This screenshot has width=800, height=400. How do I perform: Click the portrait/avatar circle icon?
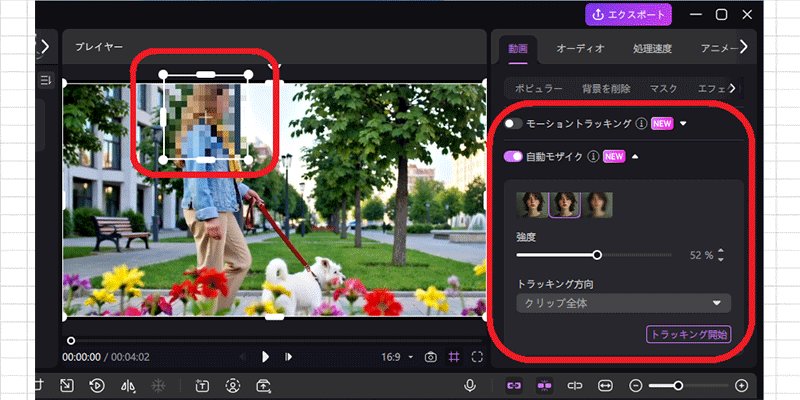[233, 386]
